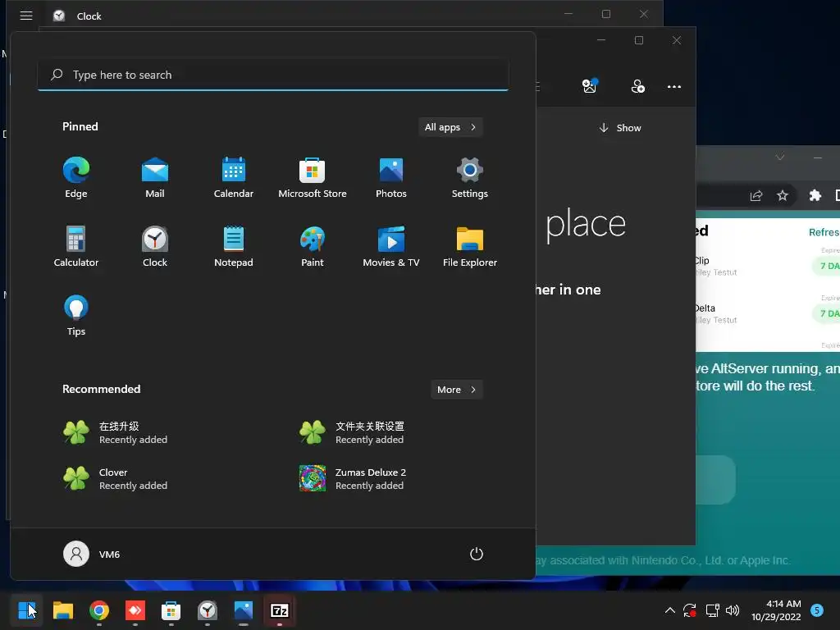Open Settings from the pinned apps
This screenshot has width=840, height=630.
[x=470, y=178]
